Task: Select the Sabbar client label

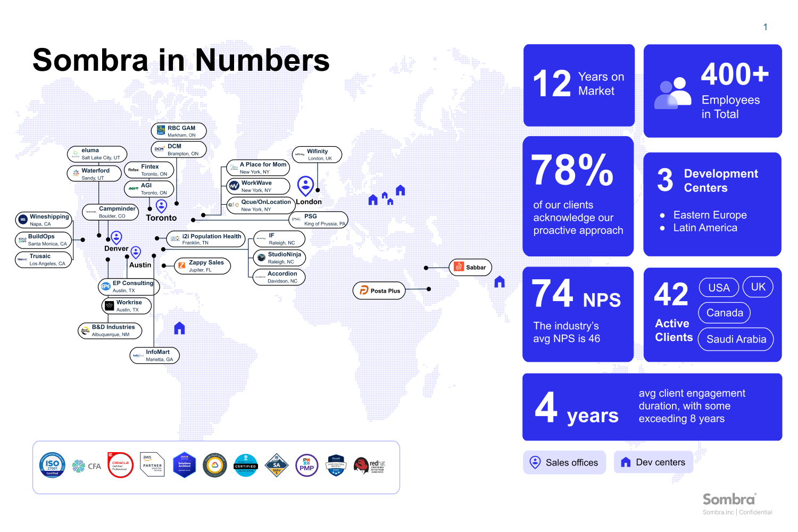Action: (x=470, y=268)
